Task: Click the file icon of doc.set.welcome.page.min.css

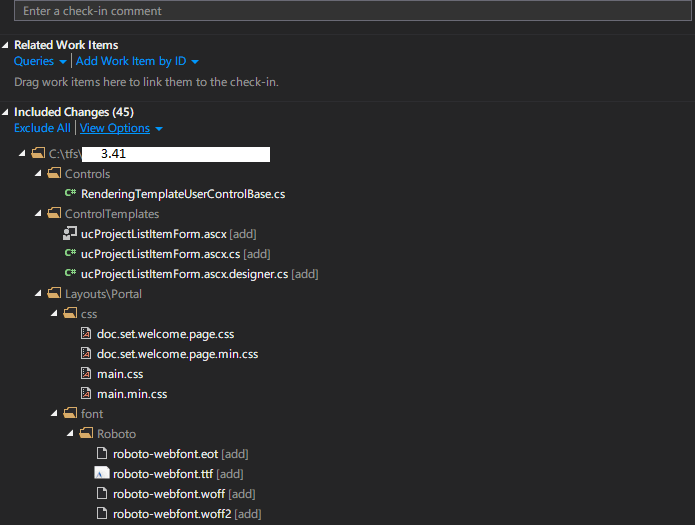Action: 86,354
